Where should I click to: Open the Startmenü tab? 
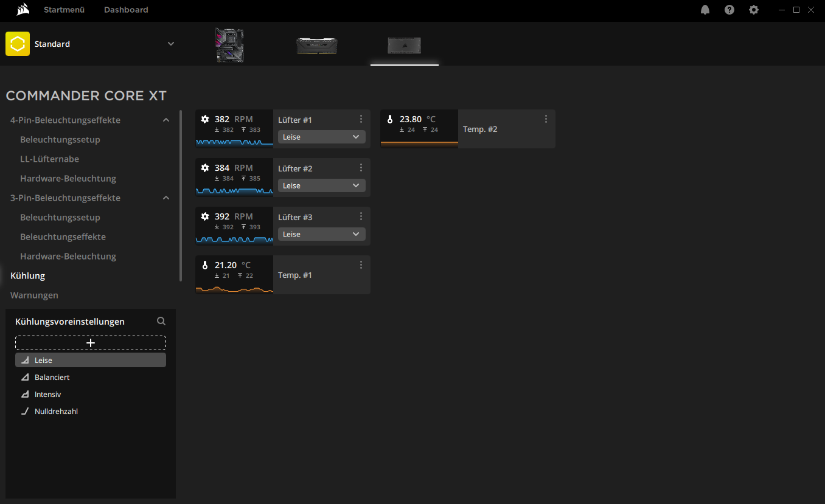point(64,10)
